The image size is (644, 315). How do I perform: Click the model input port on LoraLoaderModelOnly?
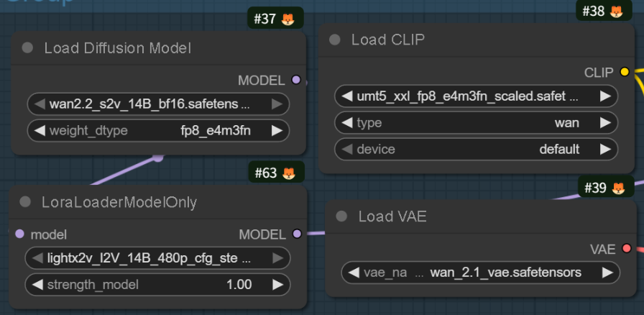(19, 234)
